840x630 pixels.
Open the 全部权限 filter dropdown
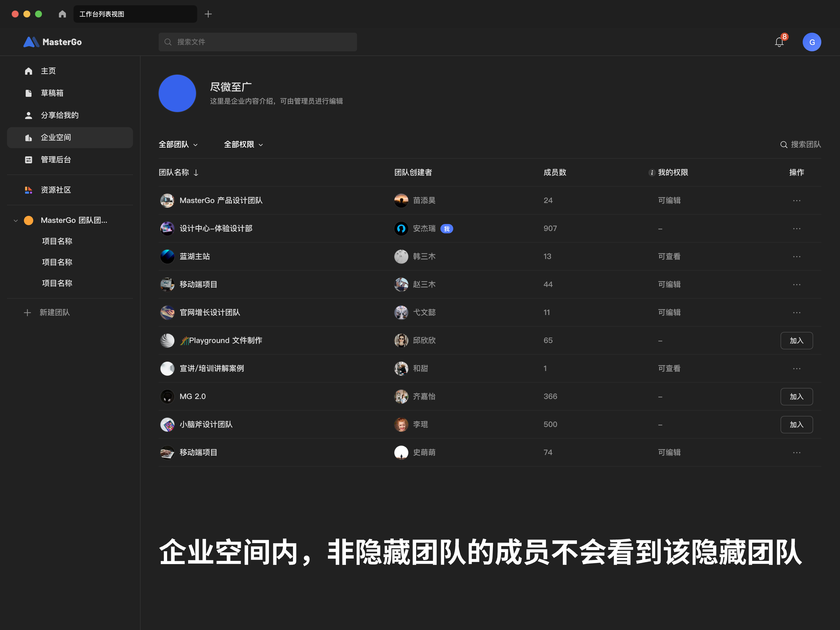244,145
